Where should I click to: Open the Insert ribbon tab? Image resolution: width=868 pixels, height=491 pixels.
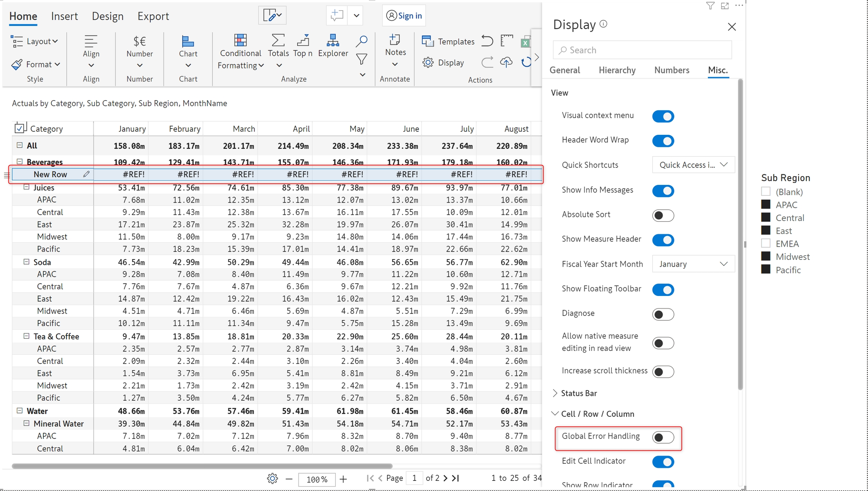pyautogui.click(x=64, y=16)
